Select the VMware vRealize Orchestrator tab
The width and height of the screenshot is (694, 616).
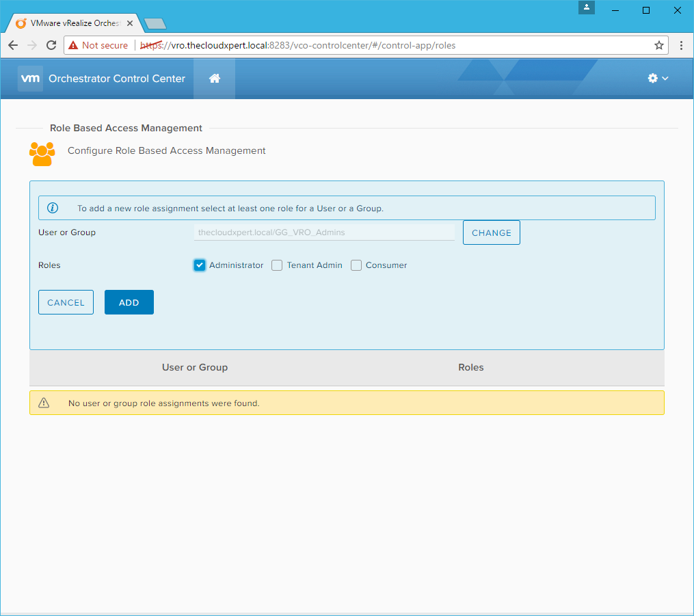click(x=72, y=23)
